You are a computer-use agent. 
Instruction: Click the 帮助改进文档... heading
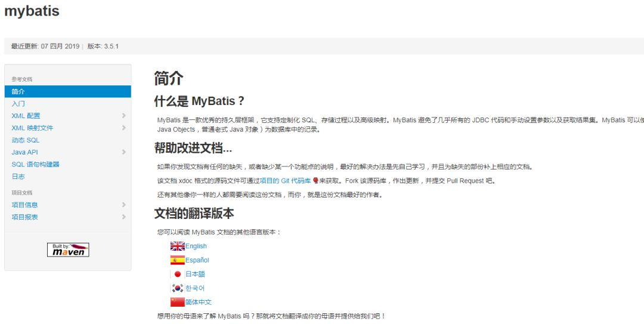point(193,148)
